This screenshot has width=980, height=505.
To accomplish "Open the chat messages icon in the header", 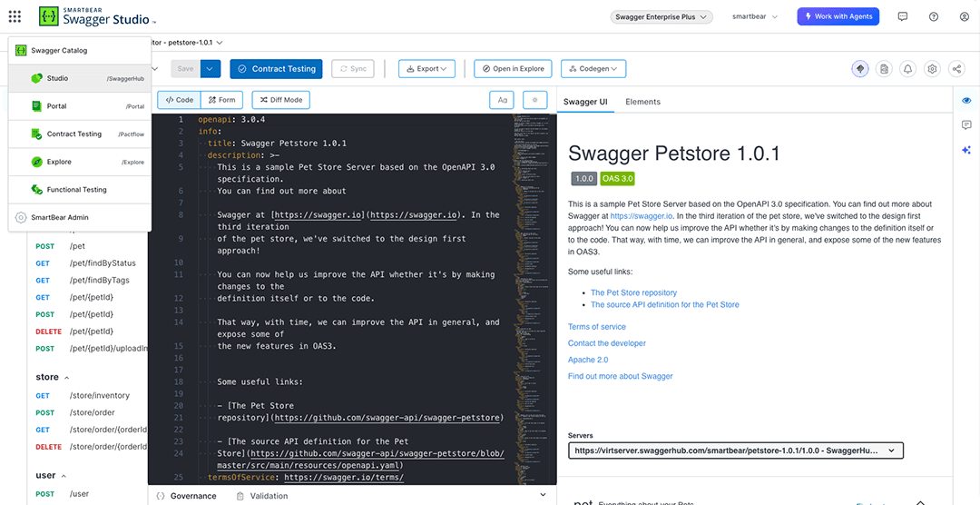I will [x=903, y=17].
